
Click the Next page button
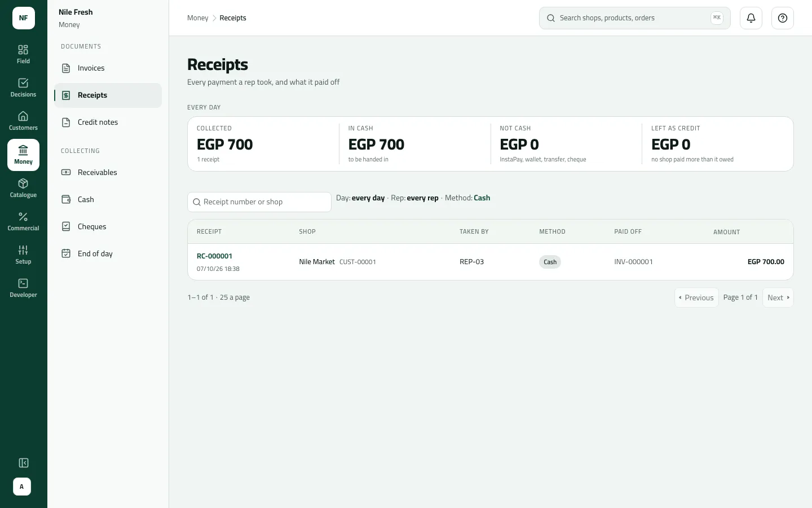(778, 297)
